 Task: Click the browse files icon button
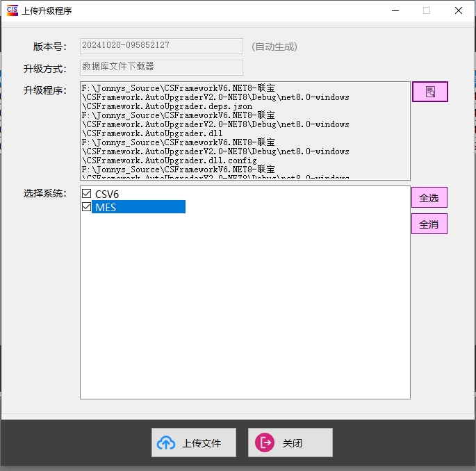(x=430, y=92)
